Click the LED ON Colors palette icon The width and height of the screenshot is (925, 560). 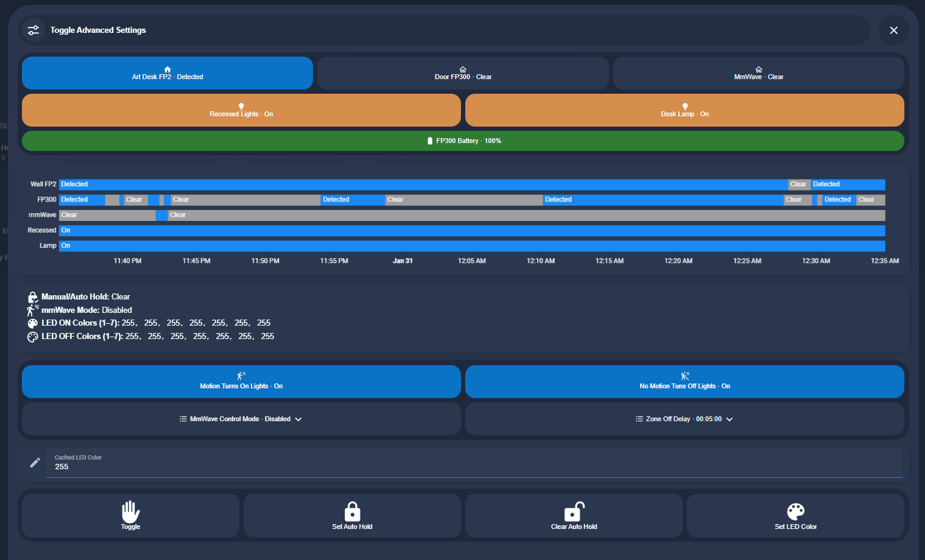(33, 323)
